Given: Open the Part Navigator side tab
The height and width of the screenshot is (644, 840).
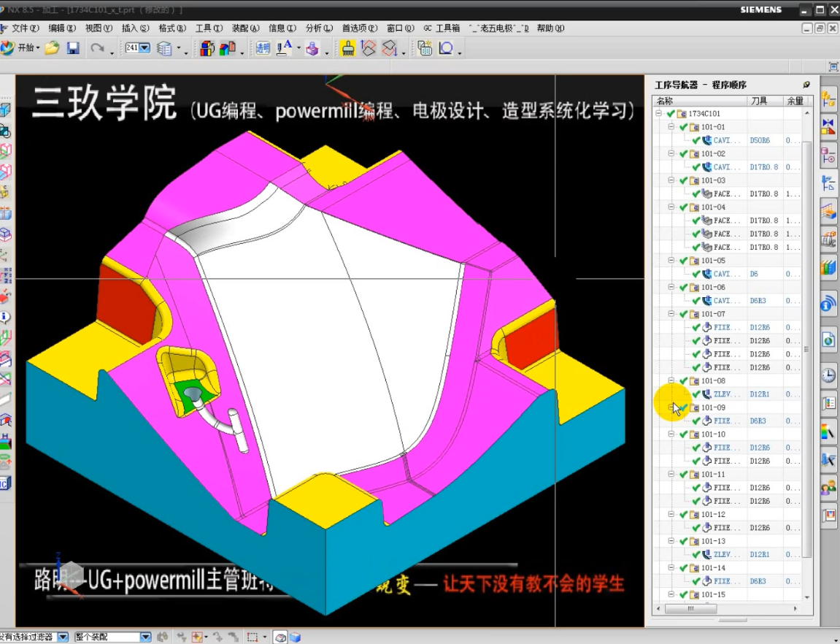Looking at the screenshot, I should pyautogui.click(x=828, y=156).
